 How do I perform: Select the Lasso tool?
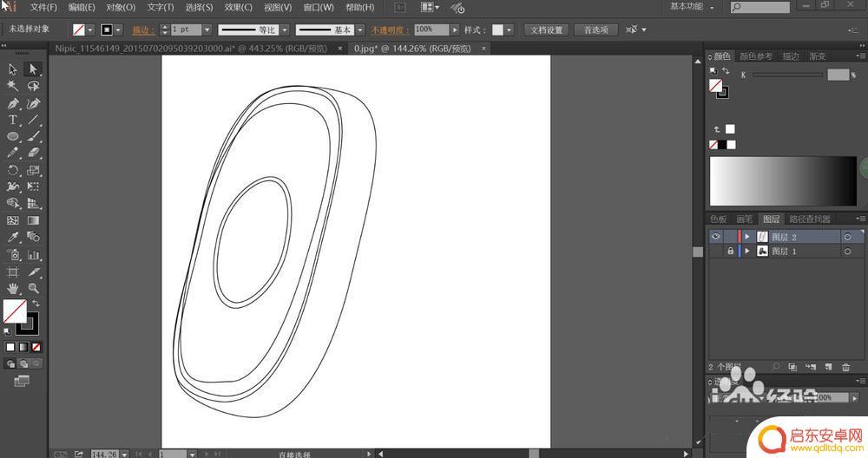(33, 86)
